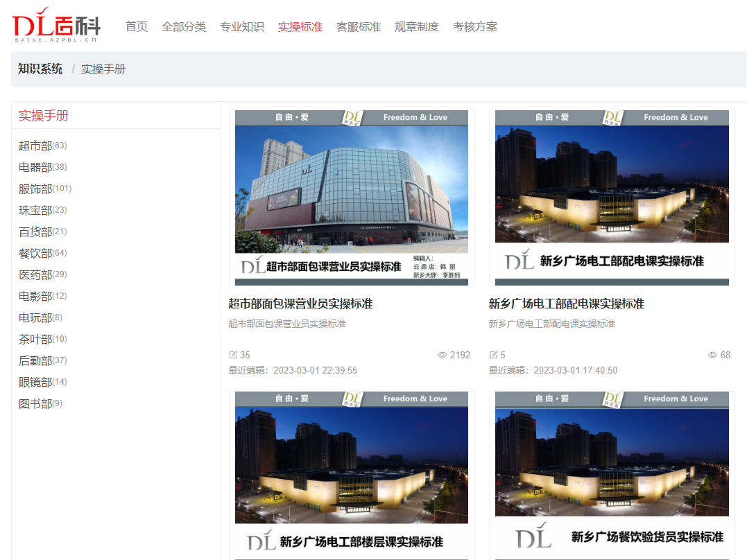Open 超市部面包课营业员实操标准 article thumbnail
The image size is (747, 560).
(351, 197)
